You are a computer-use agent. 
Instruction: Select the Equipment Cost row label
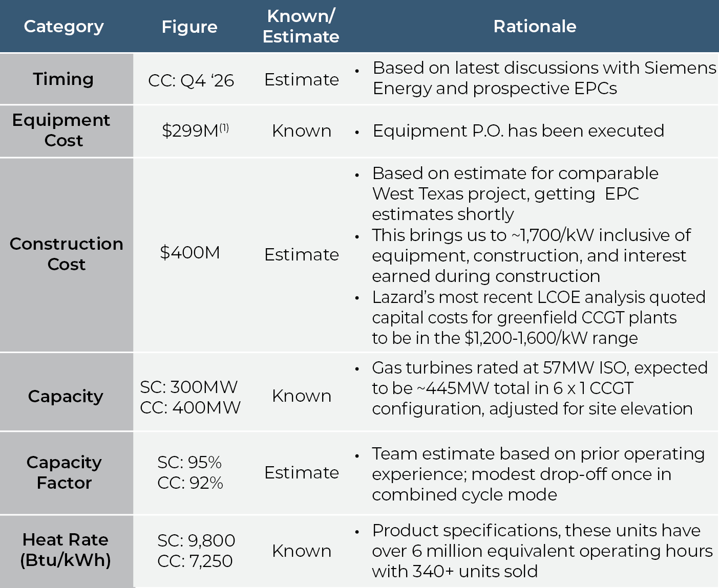pyautogui.click(x=61, y=130)
